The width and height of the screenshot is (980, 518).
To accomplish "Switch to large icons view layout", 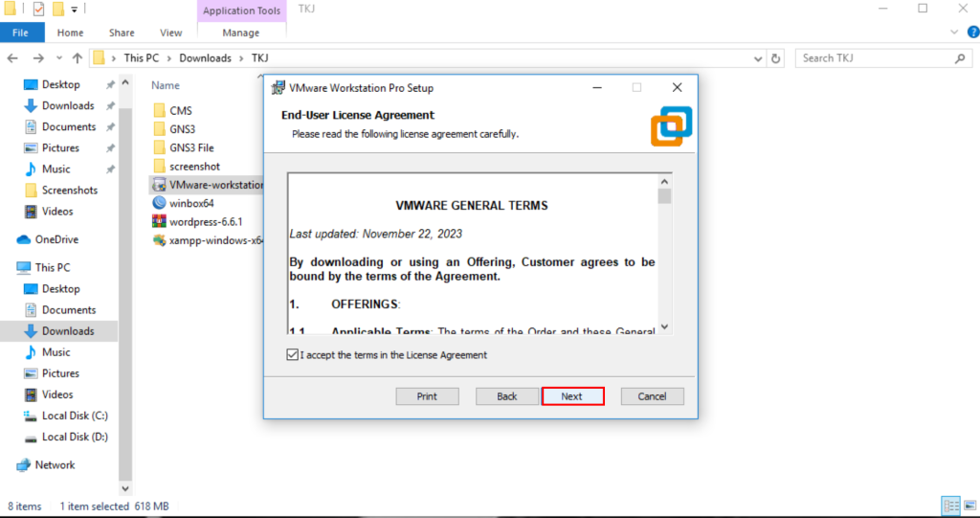I will point(968,506).
